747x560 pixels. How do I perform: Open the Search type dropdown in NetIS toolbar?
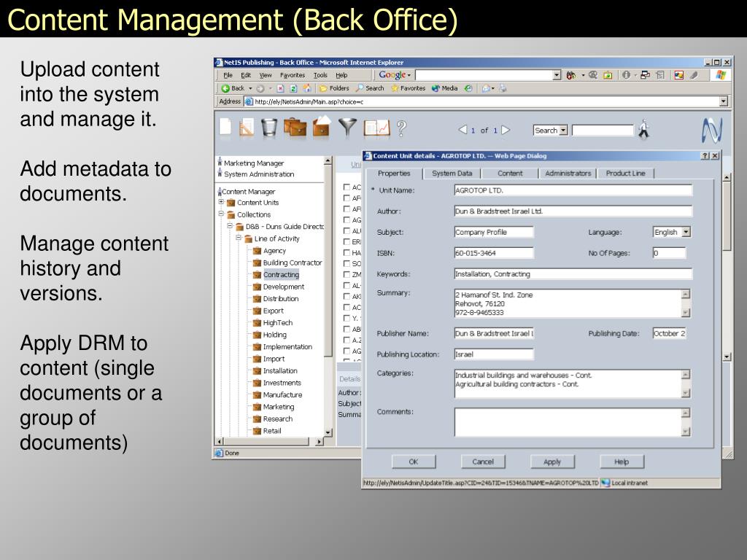pos(563,130)
